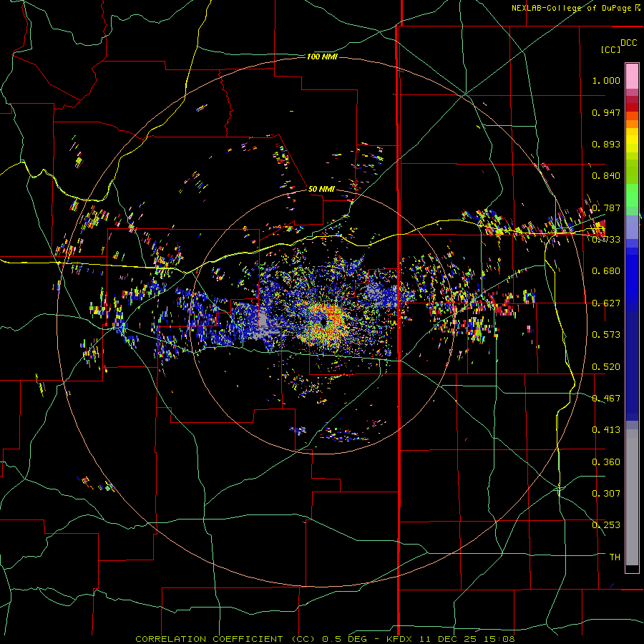This screenshot has height=644, width=644.
Task: Pick the gray segment of color bar
Action: click(632, 497)
